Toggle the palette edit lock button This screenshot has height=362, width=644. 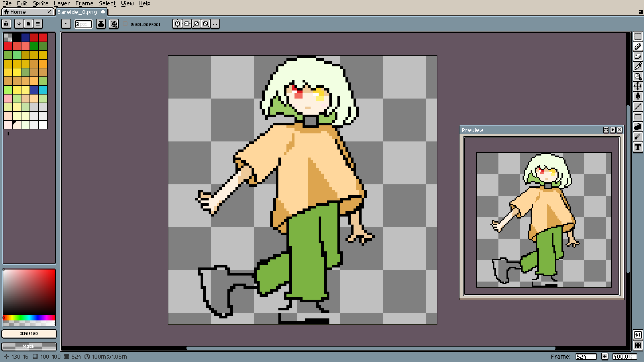click(6, 24)
